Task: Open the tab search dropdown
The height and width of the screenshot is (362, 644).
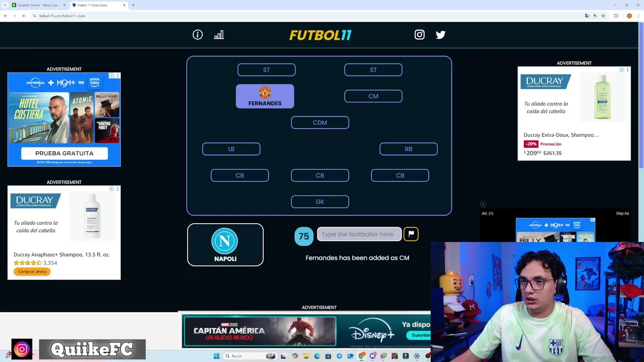Action: (5, 5)
